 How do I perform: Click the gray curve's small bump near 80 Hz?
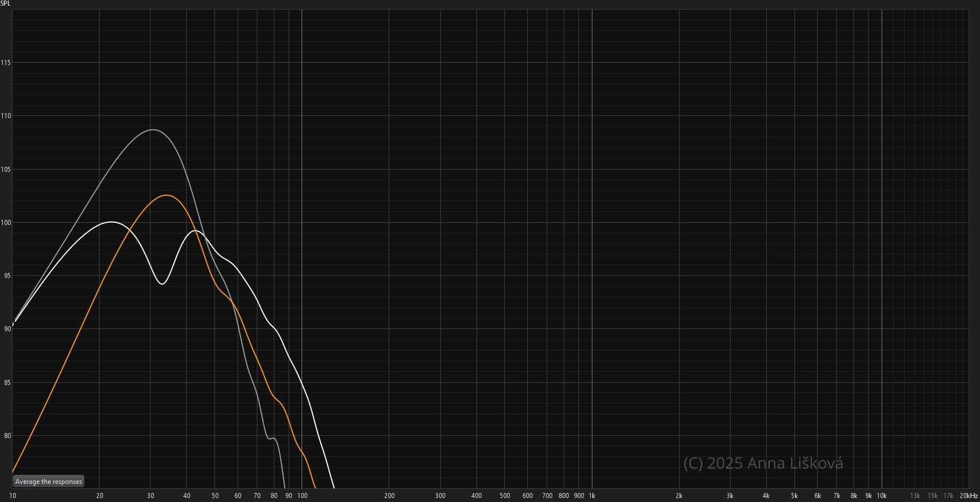click(273, 438)
